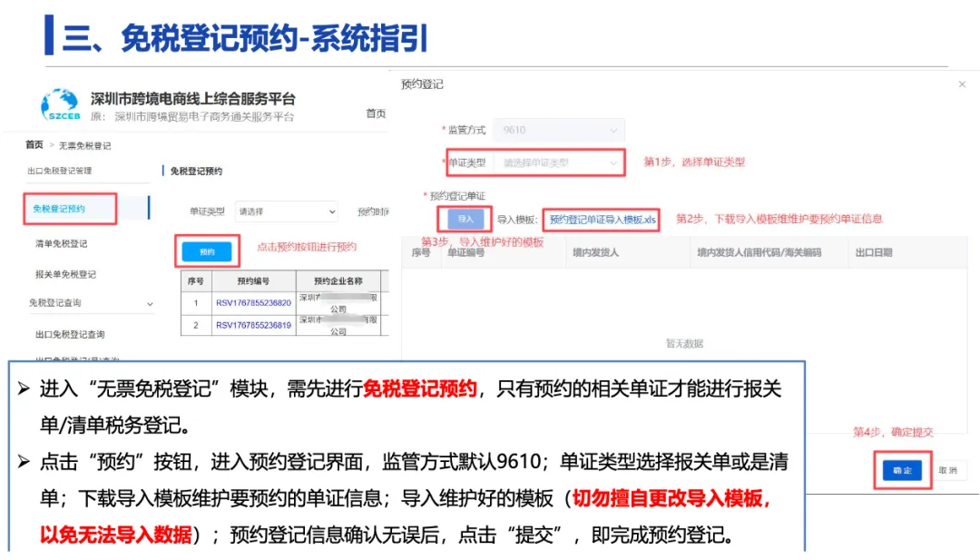Download the 预约登记单证导入模板.xls template link

click(603, 220)
